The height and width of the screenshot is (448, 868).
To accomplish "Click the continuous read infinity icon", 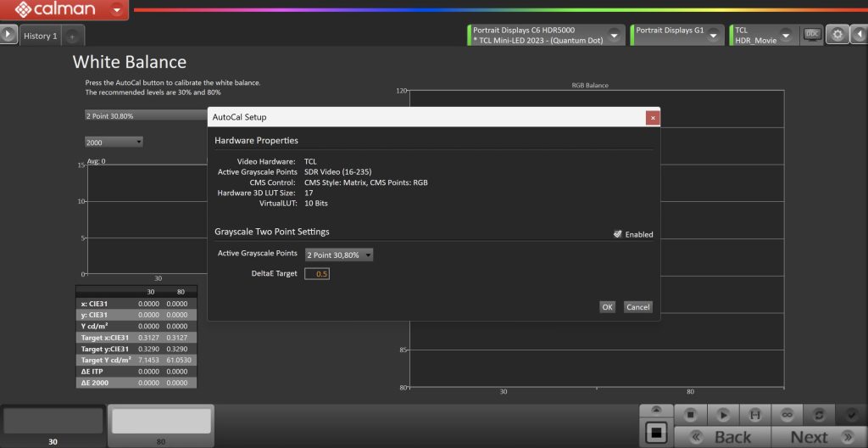I will coord(786,414).
